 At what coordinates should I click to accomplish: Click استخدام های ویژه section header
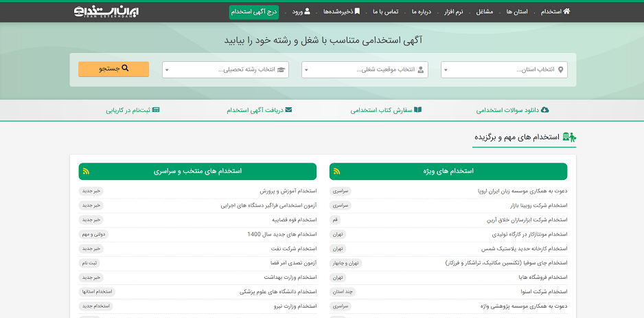[448, 171]
